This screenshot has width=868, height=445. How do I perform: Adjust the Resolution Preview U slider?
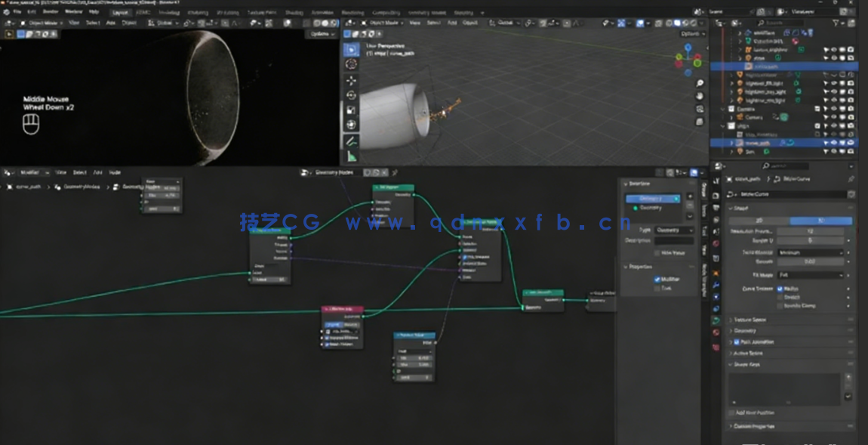[x=811, y=231]
